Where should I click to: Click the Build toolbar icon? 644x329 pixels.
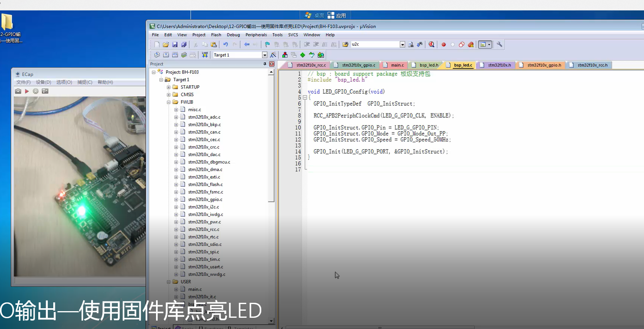click(x=166, y=54)
